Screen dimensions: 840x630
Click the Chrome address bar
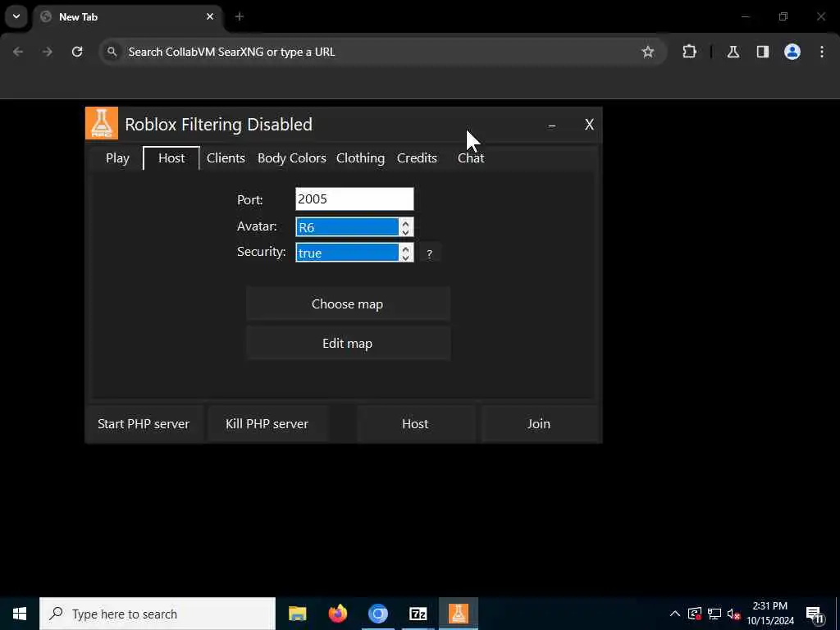tap(382, 52)
